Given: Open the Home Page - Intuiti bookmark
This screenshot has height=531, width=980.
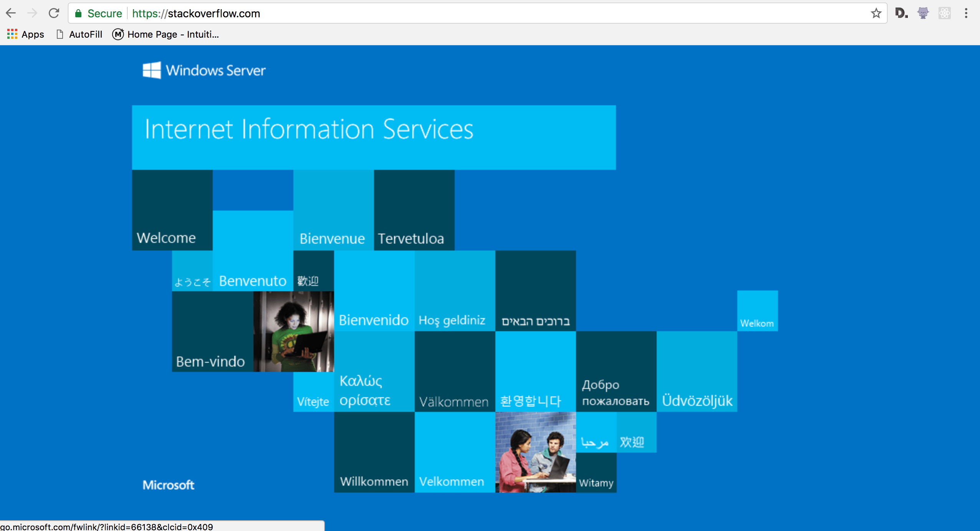Looking at the screenshot, I should coord(166,34).
